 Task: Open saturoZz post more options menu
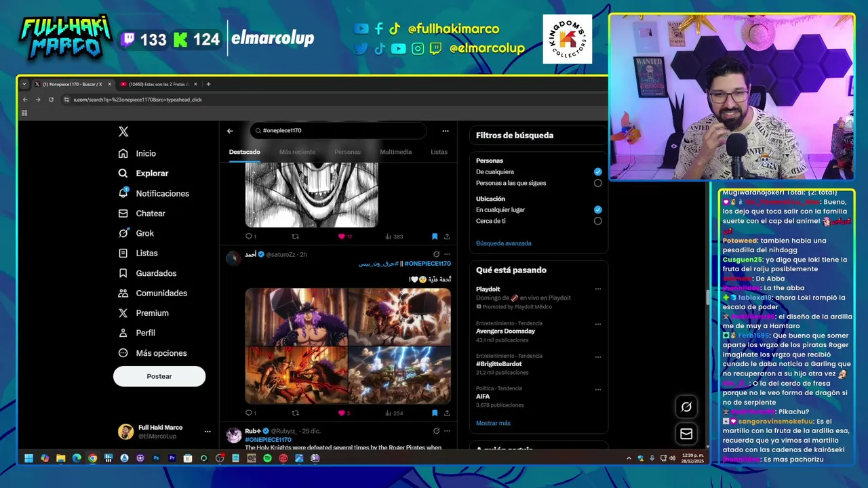pos(447,254)
